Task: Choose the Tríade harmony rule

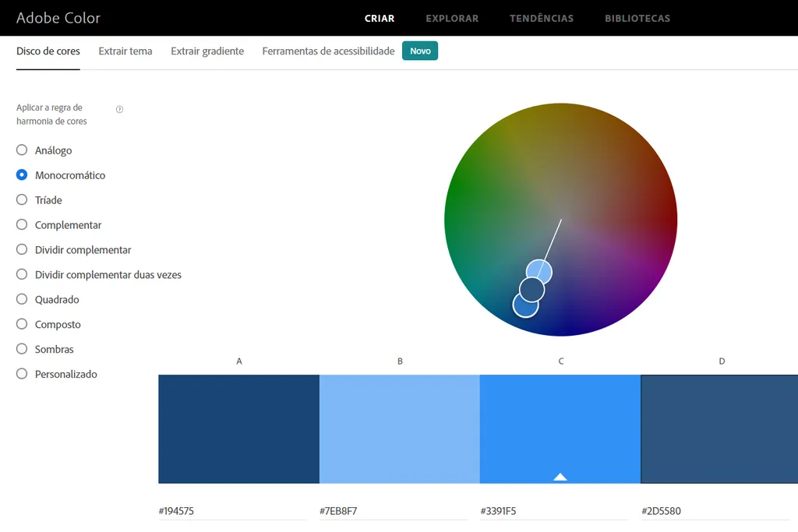Action: tap(22, 200)
